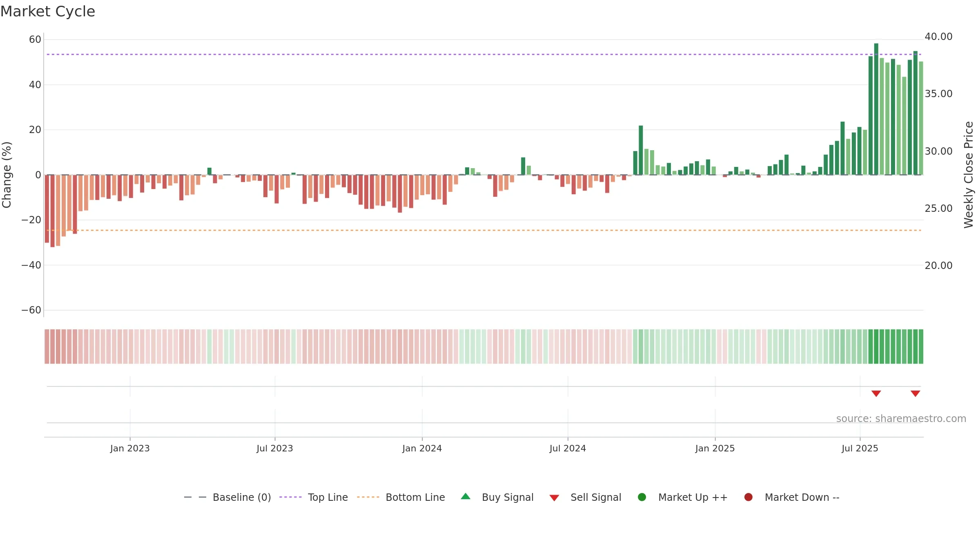980x551 pixels.
Task: Toggle the Market Down -- legend label
Action: (x=802, y=497)
